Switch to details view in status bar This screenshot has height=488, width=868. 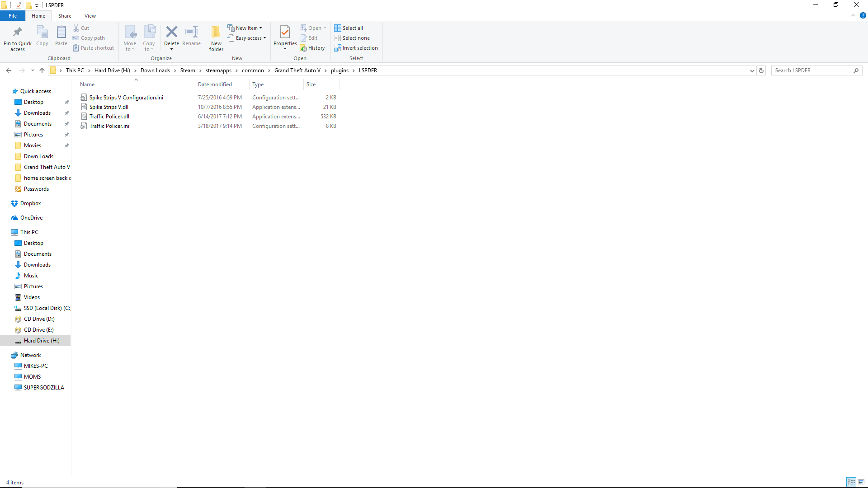851,482
